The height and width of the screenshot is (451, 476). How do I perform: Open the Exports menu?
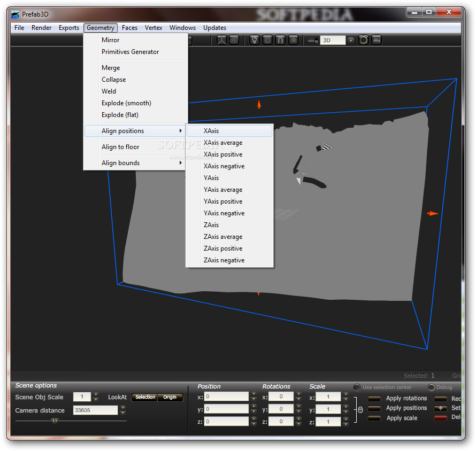tap(69, 28)
